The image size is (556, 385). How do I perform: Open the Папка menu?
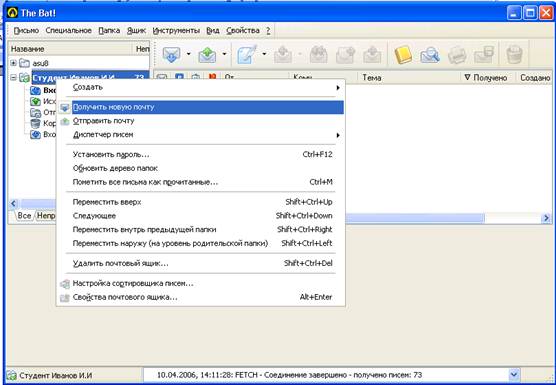click(109, 31)
